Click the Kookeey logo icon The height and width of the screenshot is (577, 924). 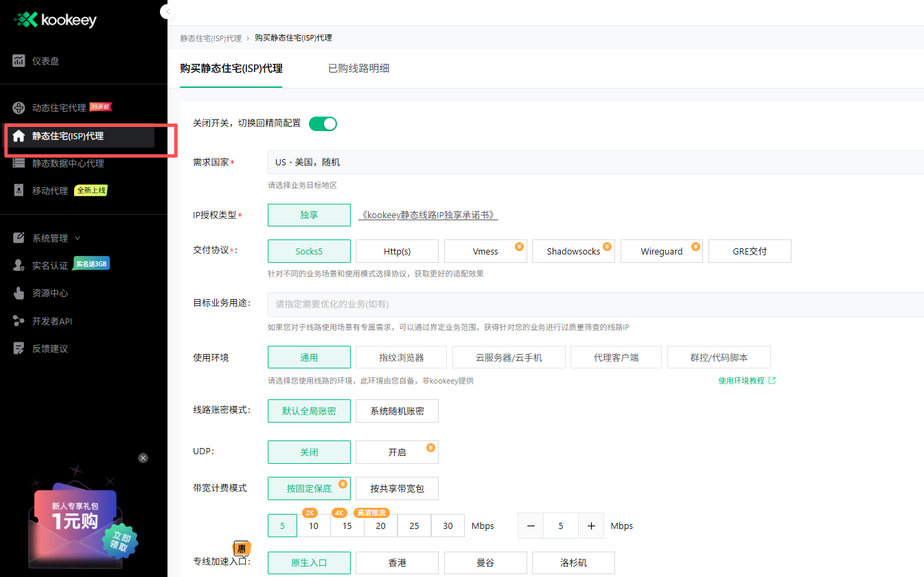pyautogui.click(x=25, y=20)
